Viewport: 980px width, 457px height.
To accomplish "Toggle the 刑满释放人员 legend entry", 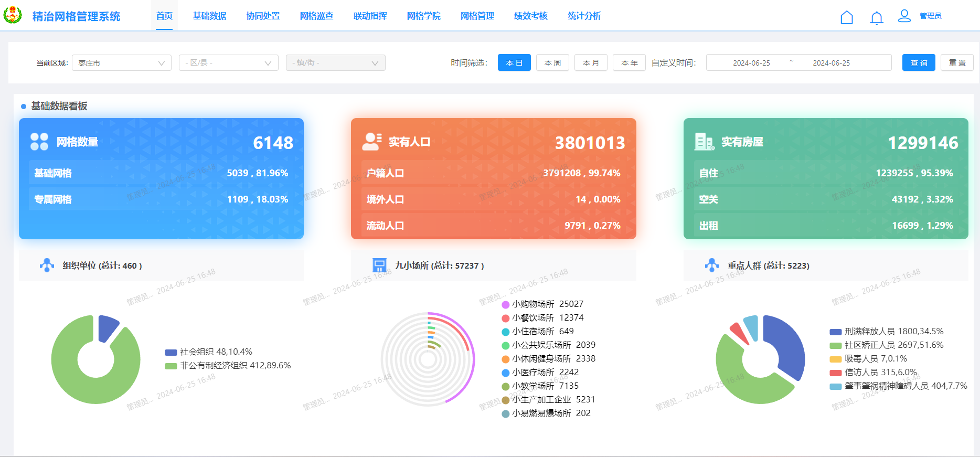I will click(x=886, y=332).
